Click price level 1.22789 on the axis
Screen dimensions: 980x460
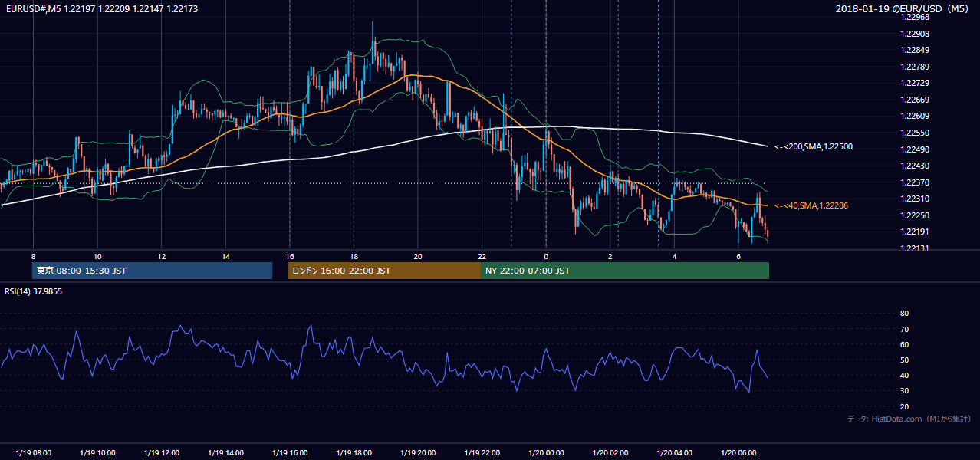(x=915, y=67)
